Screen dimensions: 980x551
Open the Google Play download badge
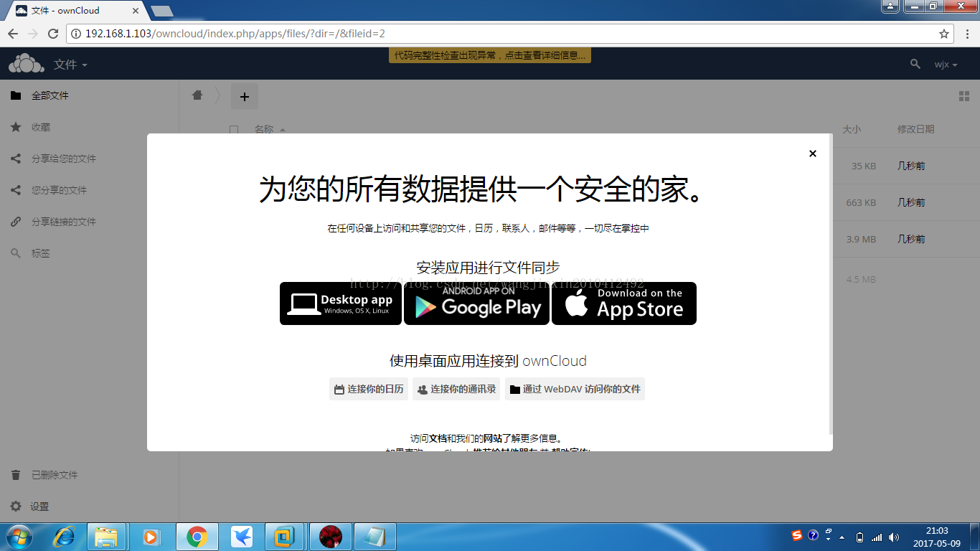[x=476, y=303]
